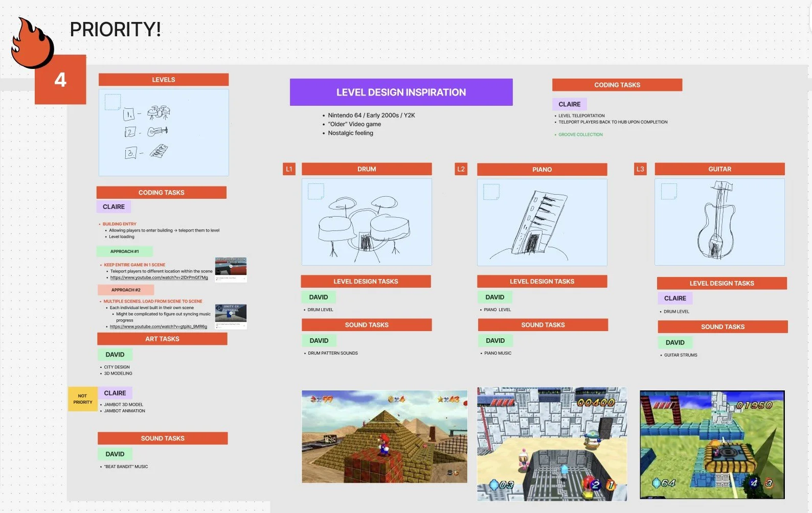Select the GUITAR header bar

click(x=720, y=169)
